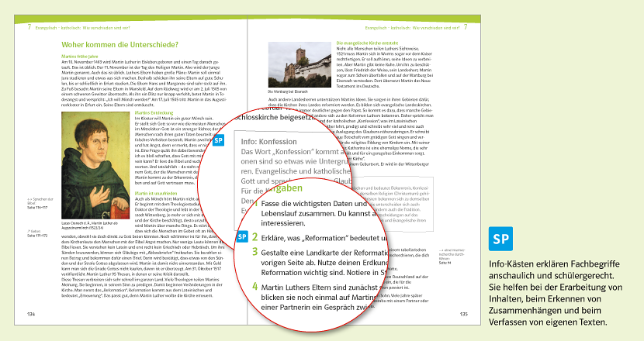This screenshot has height=341, width=644.
Task: Click the magnified text "schlosskirche beigesetzt"
Action: coord(273,117)
